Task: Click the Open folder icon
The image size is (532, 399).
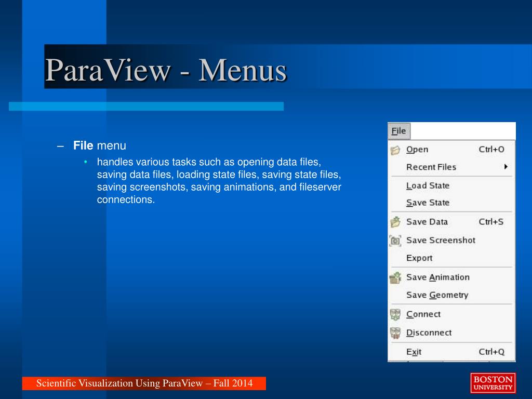Action: pos(395,150)
